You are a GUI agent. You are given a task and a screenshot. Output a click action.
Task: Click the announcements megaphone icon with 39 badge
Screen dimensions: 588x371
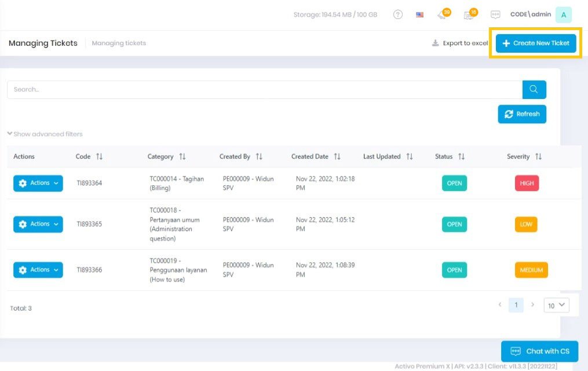pos(442,14)
